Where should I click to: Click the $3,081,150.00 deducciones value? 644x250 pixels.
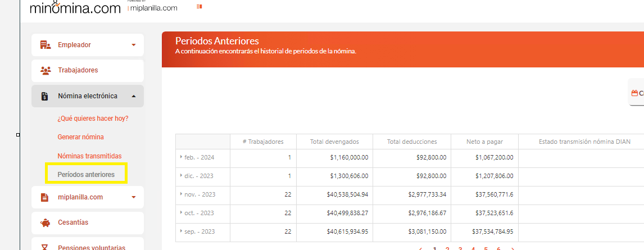(x=428, y=231)
